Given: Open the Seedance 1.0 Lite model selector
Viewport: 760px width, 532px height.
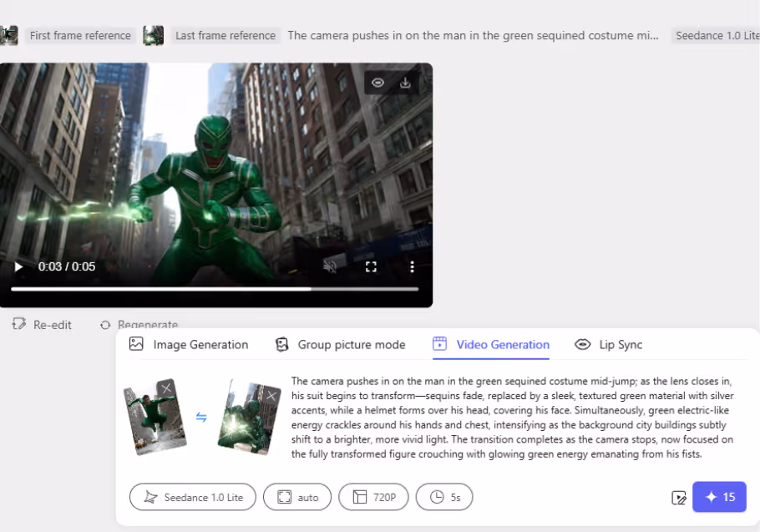Looking at the screenshot, I should (x=192, y=497).
